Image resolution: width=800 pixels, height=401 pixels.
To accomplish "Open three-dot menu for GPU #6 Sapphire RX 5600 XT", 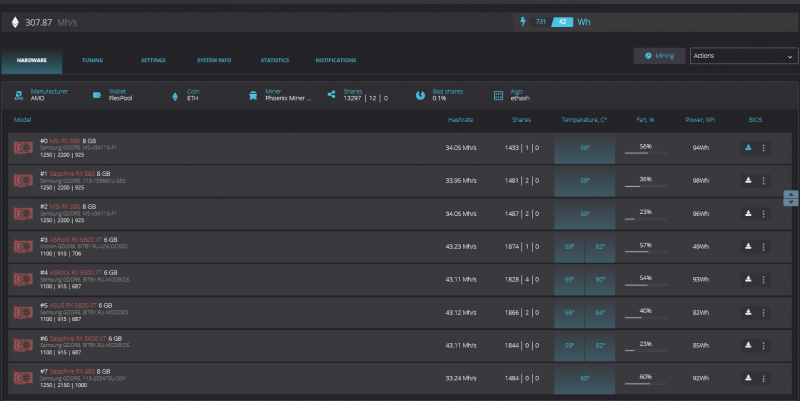I will pyautogui.click(x=763, y=345).
